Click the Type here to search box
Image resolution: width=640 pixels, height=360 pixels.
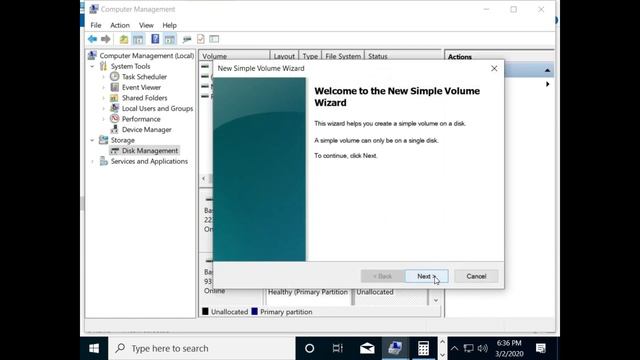click(202, 349)
